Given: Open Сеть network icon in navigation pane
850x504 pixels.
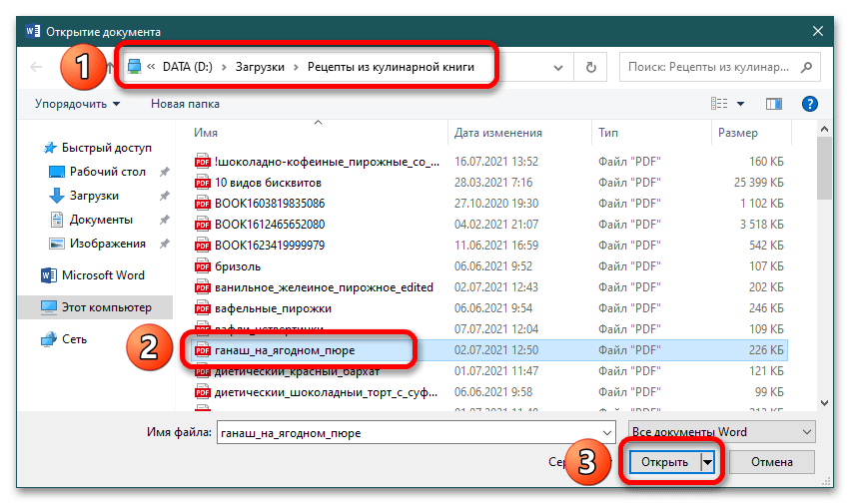Looking at the screenshot, I should 49,339.
